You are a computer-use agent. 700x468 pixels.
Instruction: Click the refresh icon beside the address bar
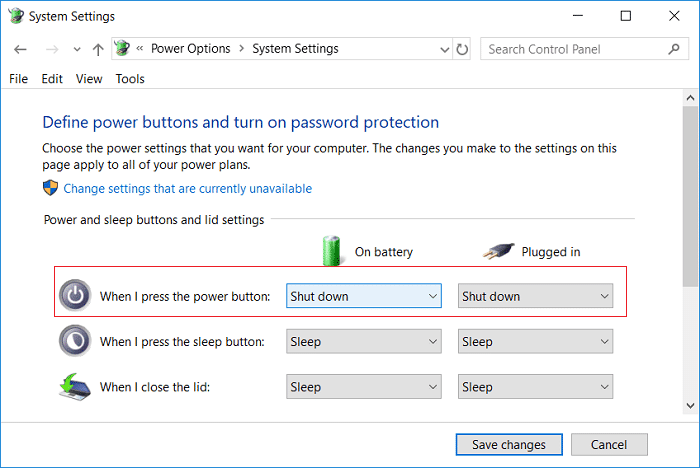(x=462, y=49)
